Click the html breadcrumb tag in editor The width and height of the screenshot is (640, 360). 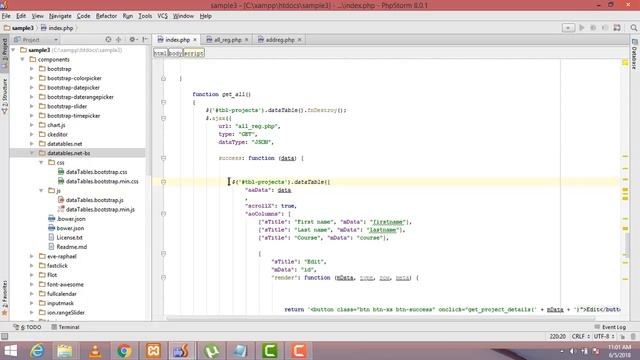[160, 53]
